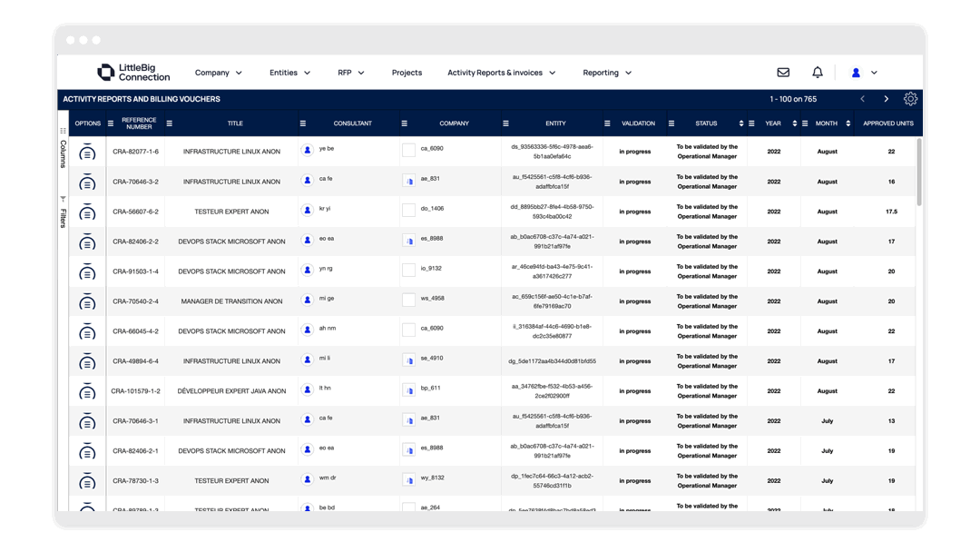Click consultant avatar icon for kr yi
The width and height of the screenshot is (980, 552).
[x=307, y=210]
